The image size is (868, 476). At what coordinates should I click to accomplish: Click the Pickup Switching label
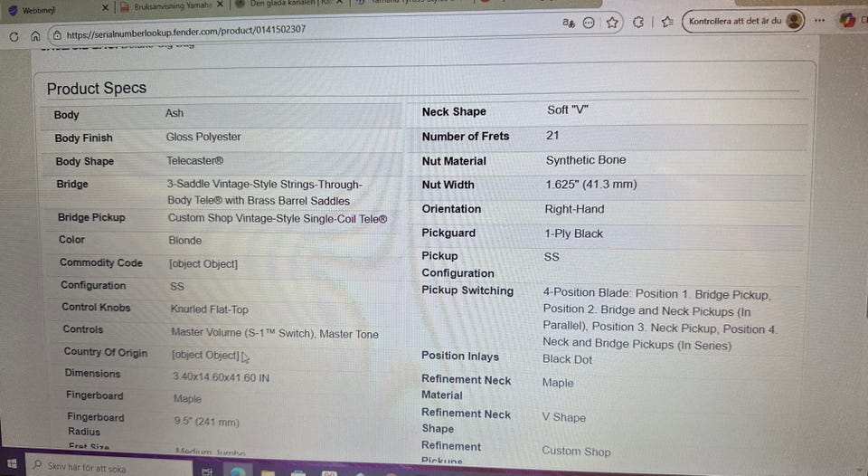(467, 290)
